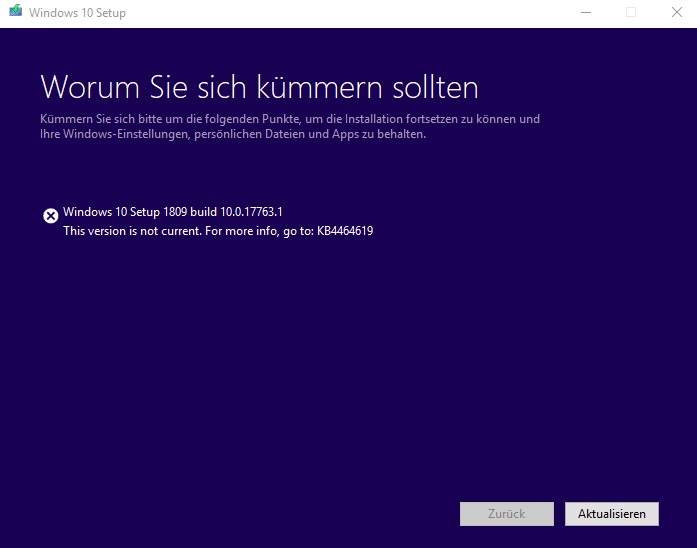Click the "Windows 10 Setup" title bar text
Screen dimensions: 697x548
click(x=77, y=13)
